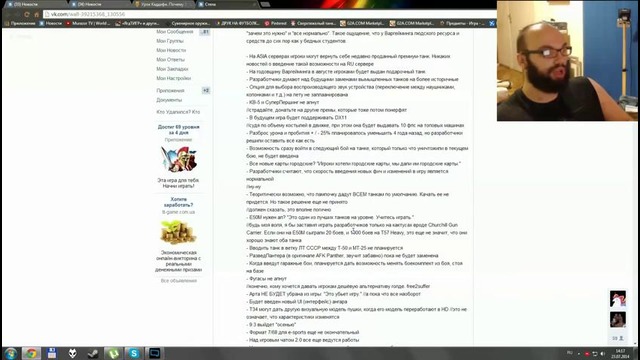Click the browser Home icon
Viewport: 640px width, 360px height.
pos(36,14)
